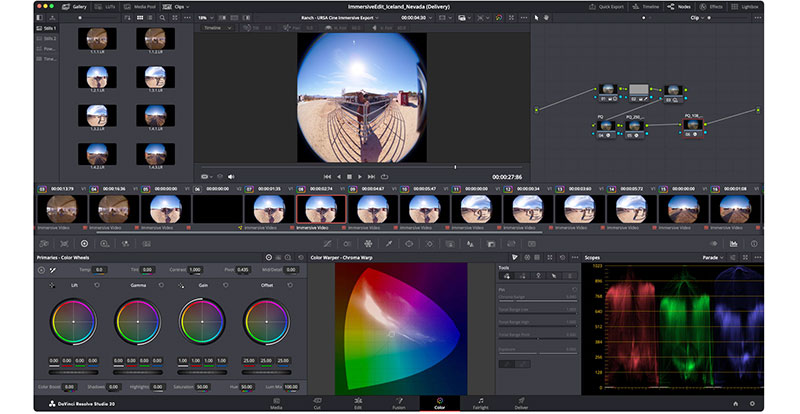This screenshot has height=414, width=800.
Task: Toggle the Media Pool panel
Action: click(x=140, y=7)
